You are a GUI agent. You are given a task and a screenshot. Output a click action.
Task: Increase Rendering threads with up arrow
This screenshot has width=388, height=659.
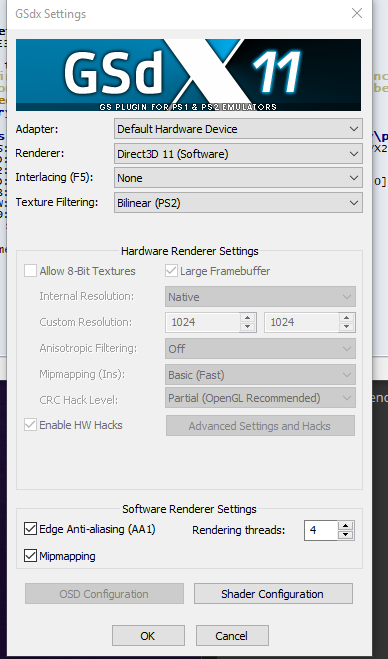346,525
